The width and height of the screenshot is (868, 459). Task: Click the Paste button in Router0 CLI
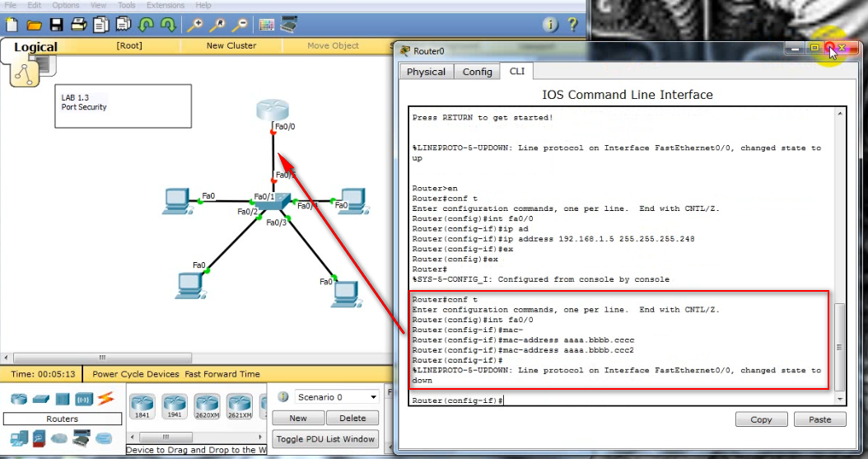pyautogui.click(x=820, y=419)
